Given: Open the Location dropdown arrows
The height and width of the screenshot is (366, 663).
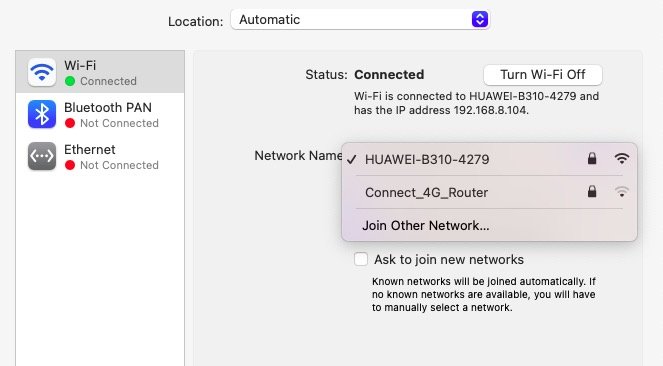Looking at the screenshot, I should 479,19.
